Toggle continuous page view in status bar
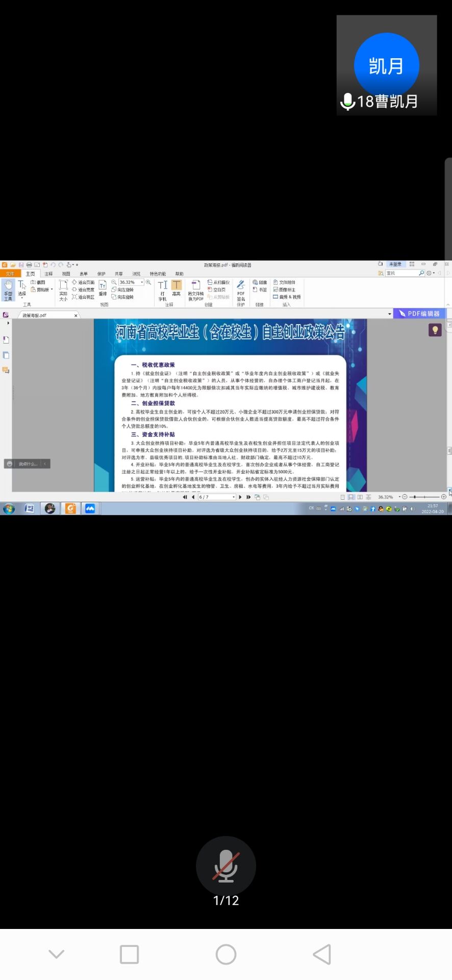This screenshot has height=980, width=452. click(x=351, y=497)
